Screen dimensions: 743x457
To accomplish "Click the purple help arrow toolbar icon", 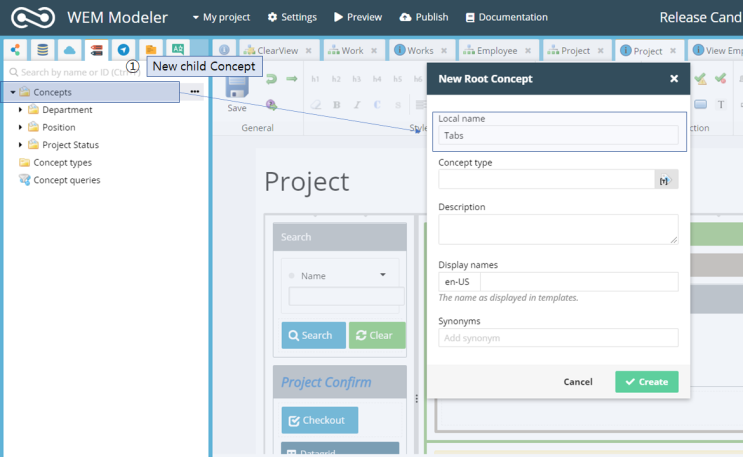I will (x=272, y=105).
